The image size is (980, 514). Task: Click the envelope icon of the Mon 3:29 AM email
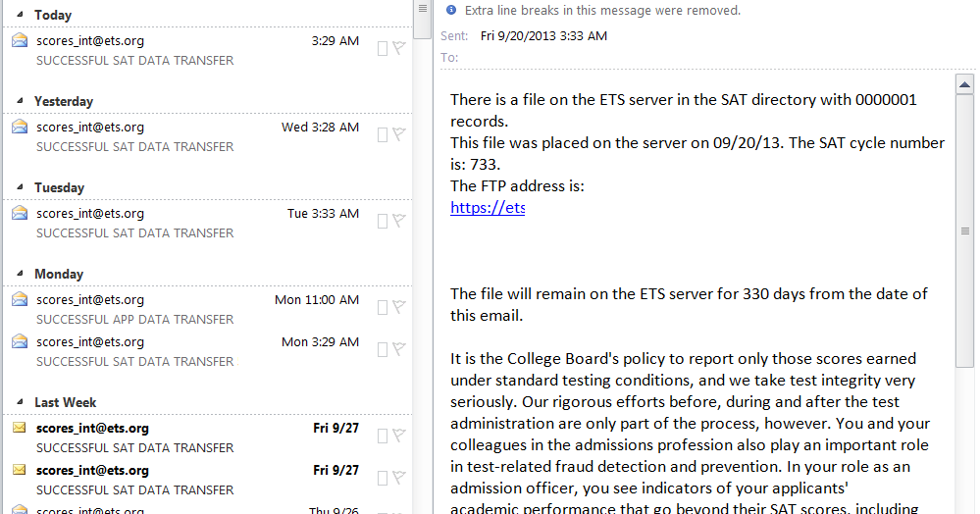pyautogui.click(x=20, y=342)
